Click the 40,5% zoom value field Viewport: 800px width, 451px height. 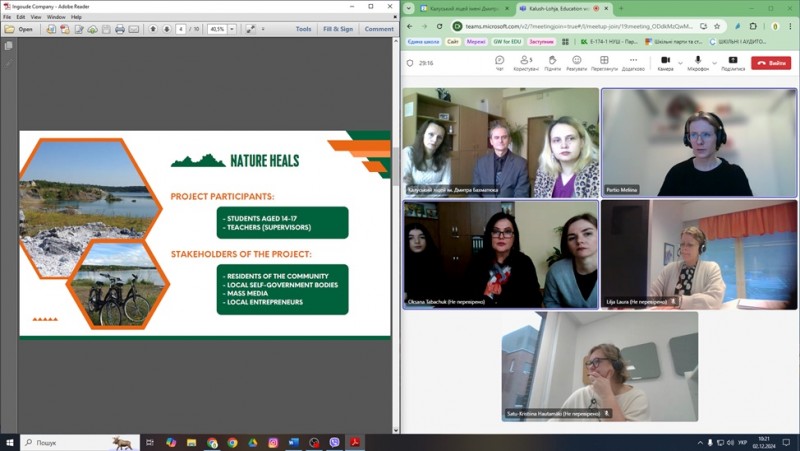click(x=217, y=29)
